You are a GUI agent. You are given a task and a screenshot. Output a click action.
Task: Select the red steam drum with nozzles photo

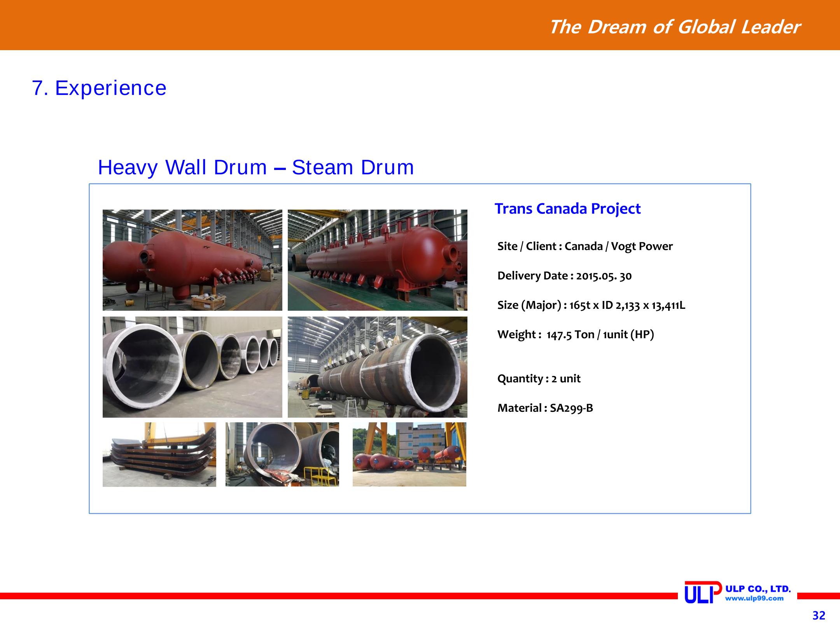point(378,260)
